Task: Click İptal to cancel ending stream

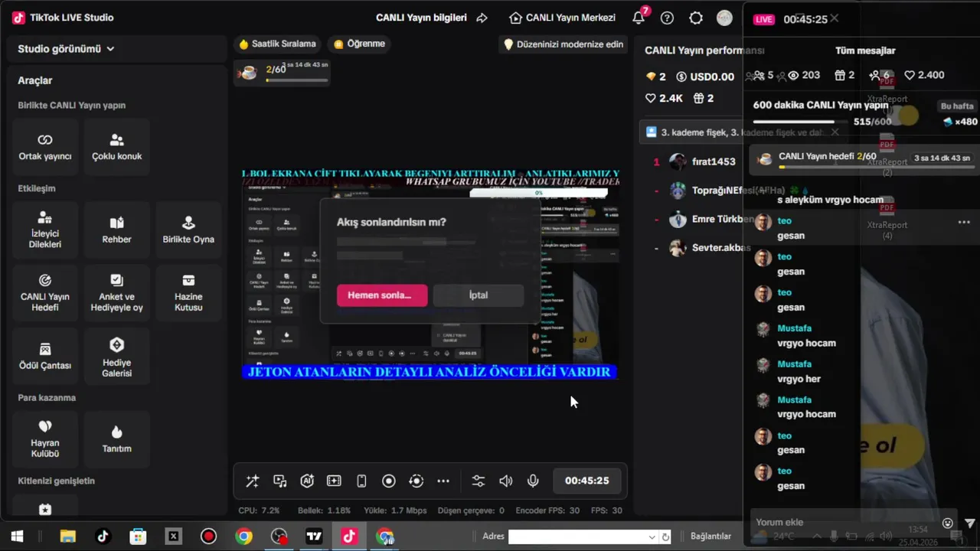Action: tap(479, 295)
